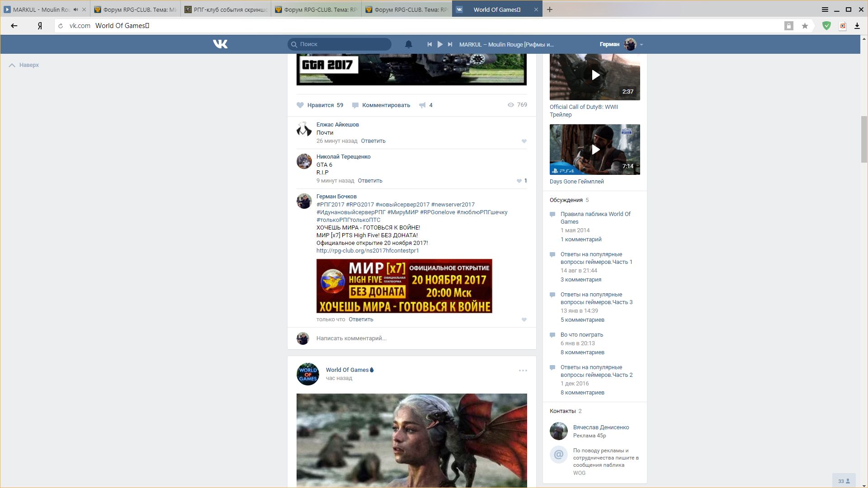
Task: Open rpg-club.org contest link
Action: 367,251
